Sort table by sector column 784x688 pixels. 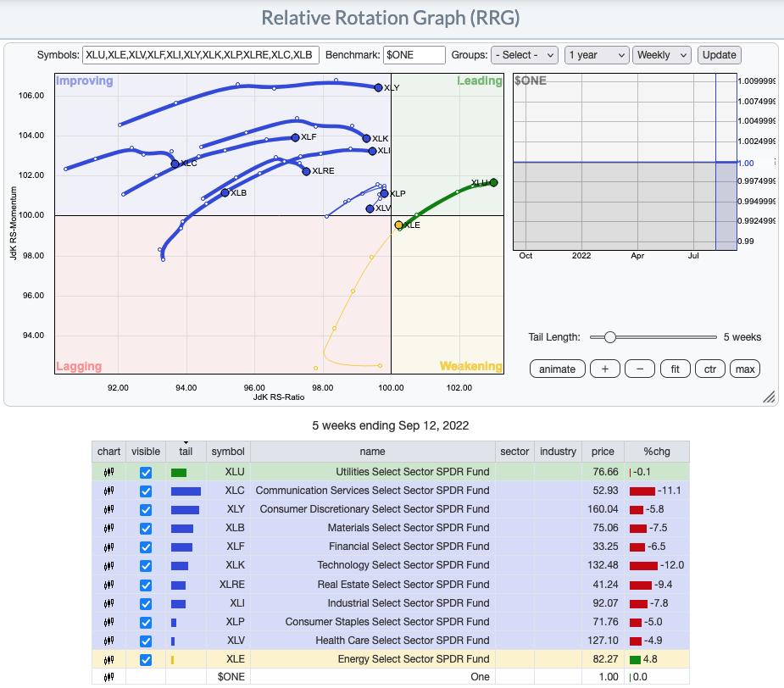[x=514, y=452]
